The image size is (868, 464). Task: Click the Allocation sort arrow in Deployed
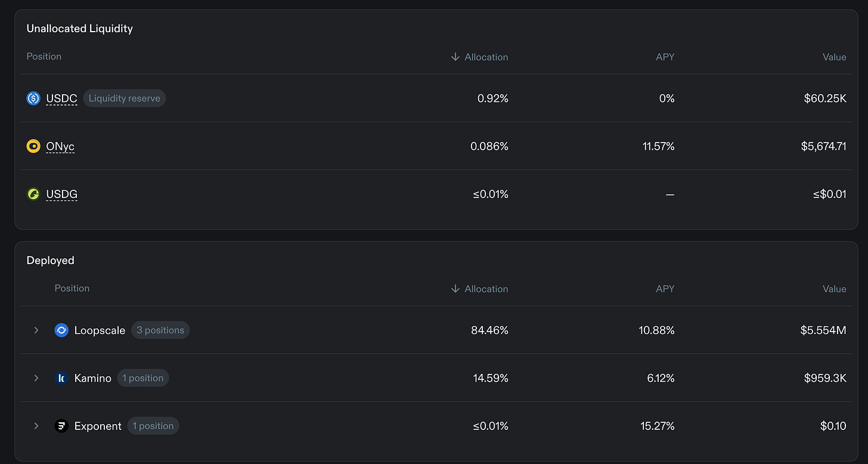455,289
